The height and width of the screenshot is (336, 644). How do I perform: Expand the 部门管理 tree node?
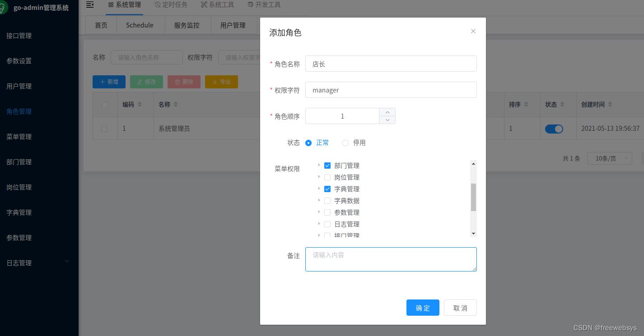pos(319,166)
